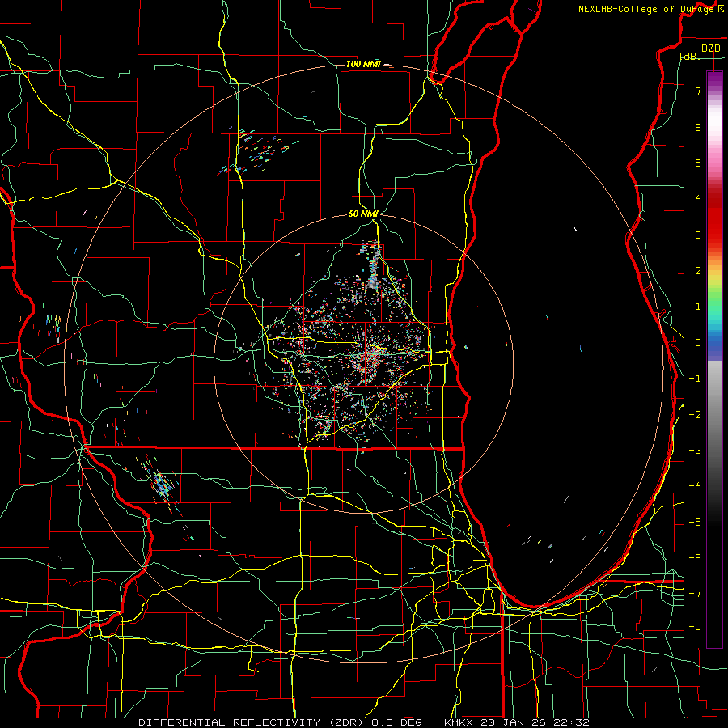Click the 0 tick on the color scale
The height and width of the screenshot is (728, 728).
(698, 343)
